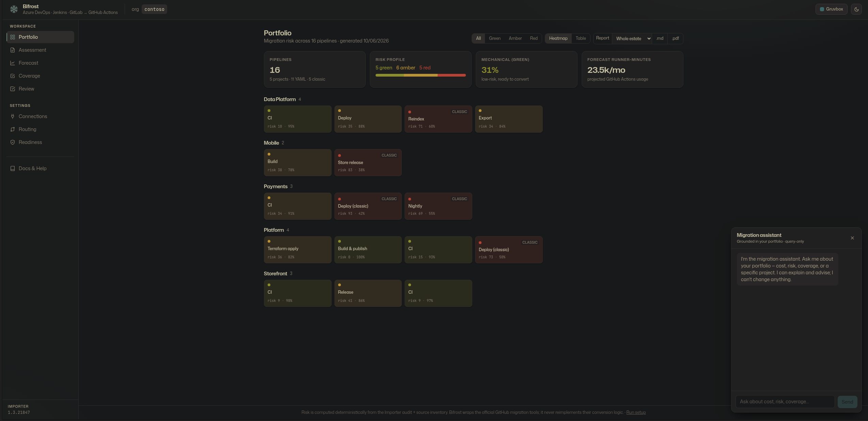Open Connections plug icon in settings
This screenshot has height=421, width=868.
(13, 116)
